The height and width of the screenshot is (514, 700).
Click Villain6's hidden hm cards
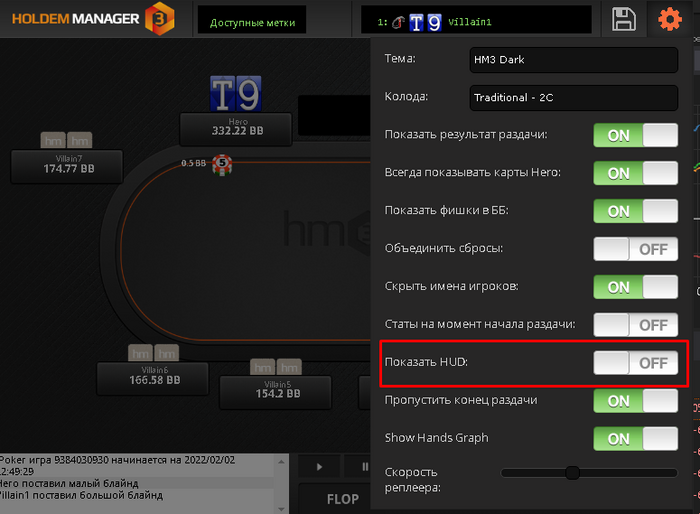point(154,353)
